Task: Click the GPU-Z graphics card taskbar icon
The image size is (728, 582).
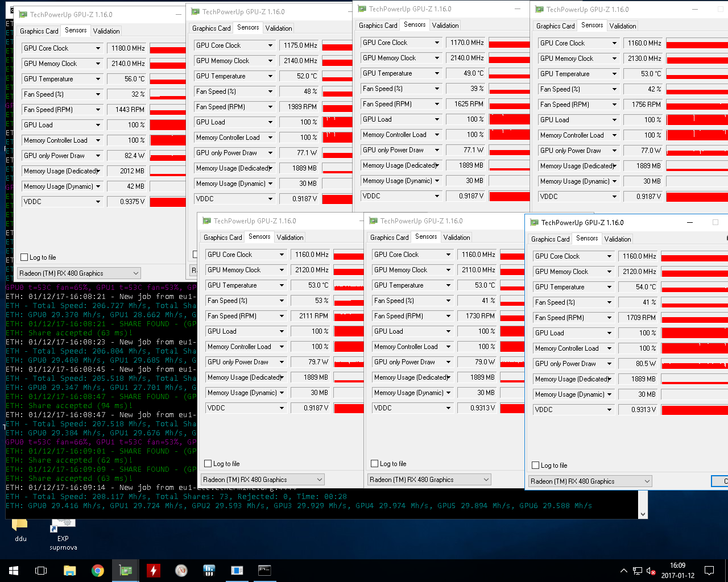Action: coord(125,570)
